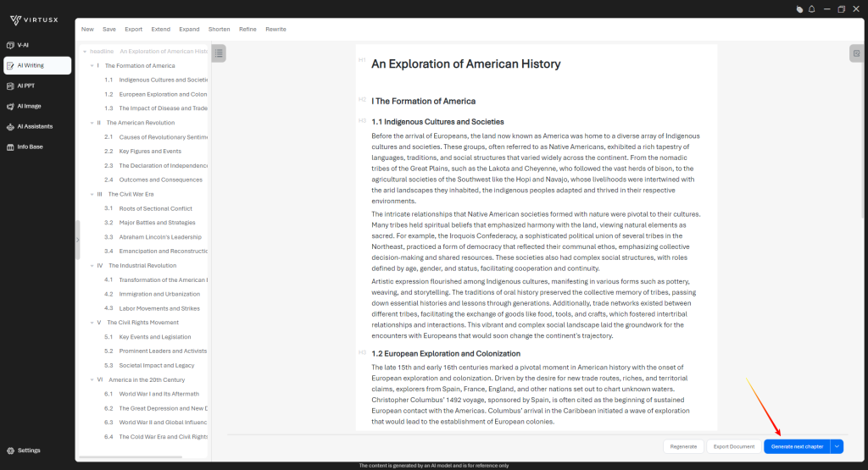Image resolution: width=868 pixels, height=470 pixels.
Task: Select outline item 5.3 Societal Impact and Legacy
Action: pos(149,366)
